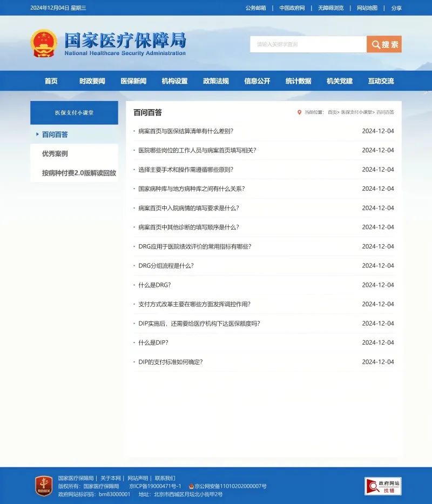Open 按病种付费2.0版解读回放 sidebar item
The width and height of the screenshot is (432, 504).
79,173
